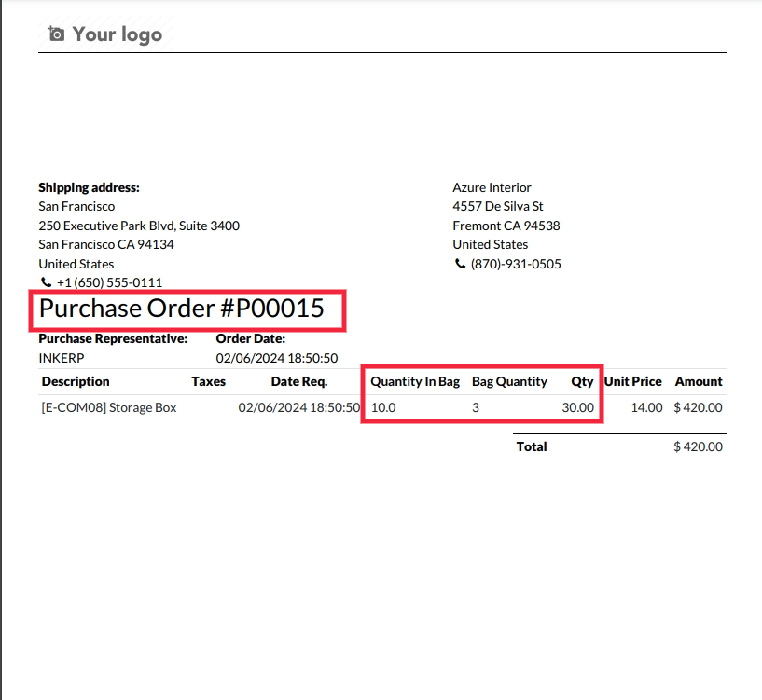This screenshot has width=762, height=700.
Task: Select the address line "4557 De Silva St"
Action: click(x=498, y=206)
